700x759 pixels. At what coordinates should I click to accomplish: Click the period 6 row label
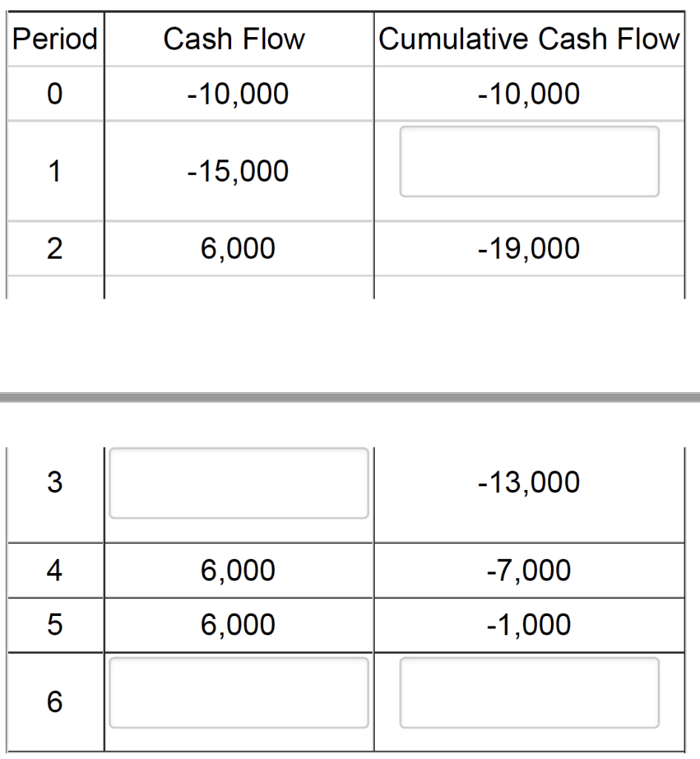click(55, 701)
